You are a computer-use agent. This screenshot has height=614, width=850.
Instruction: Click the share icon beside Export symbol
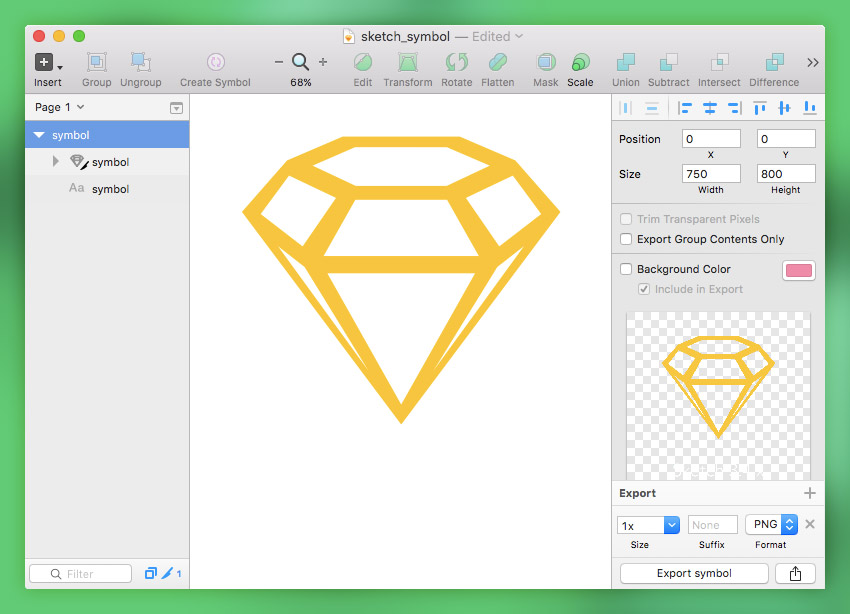click(795, 574)
